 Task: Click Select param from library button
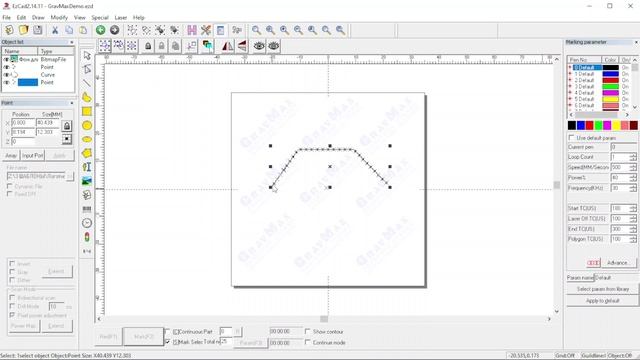[x=603, y=289]
